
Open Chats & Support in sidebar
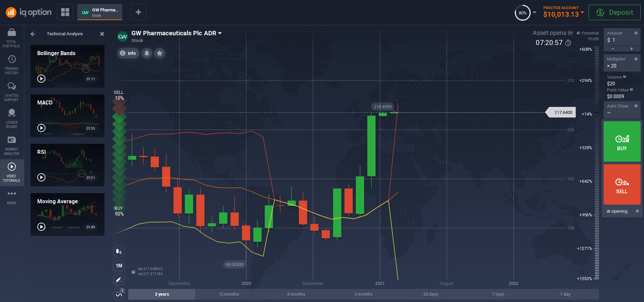[11, 92]
